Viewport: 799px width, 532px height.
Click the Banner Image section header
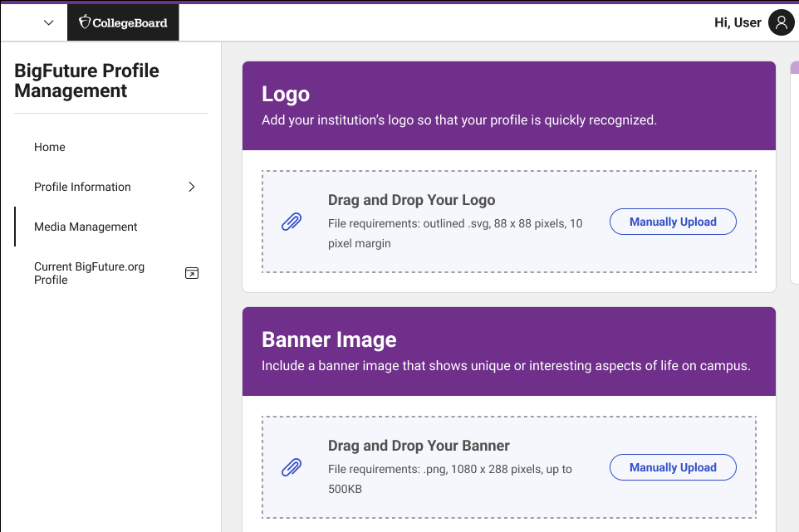point(329,339)
